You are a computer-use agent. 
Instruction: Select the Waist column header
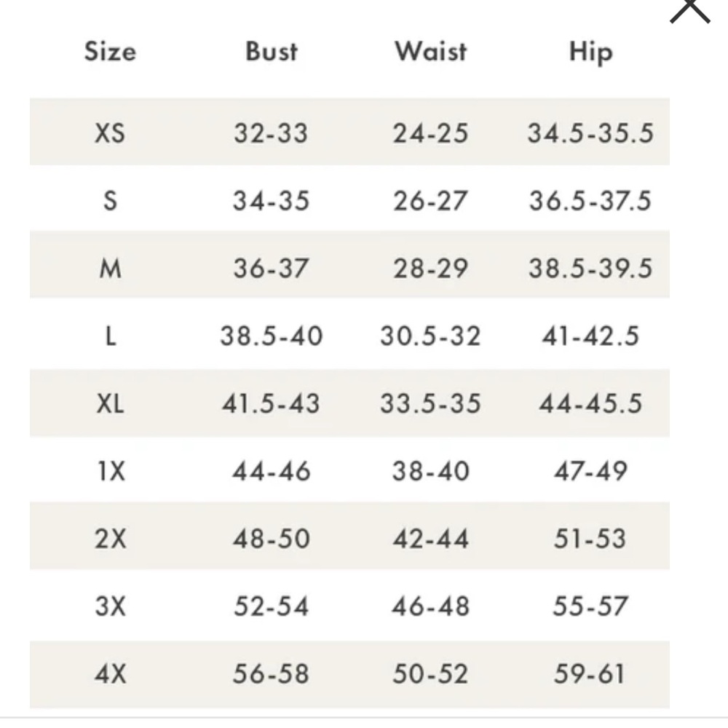click(x=430, y=52)
